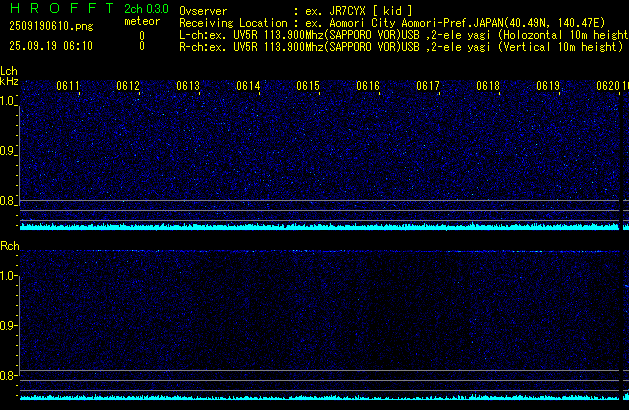
Task: Click the 2ch 030 mode label
Action: [x=146, y=9]
